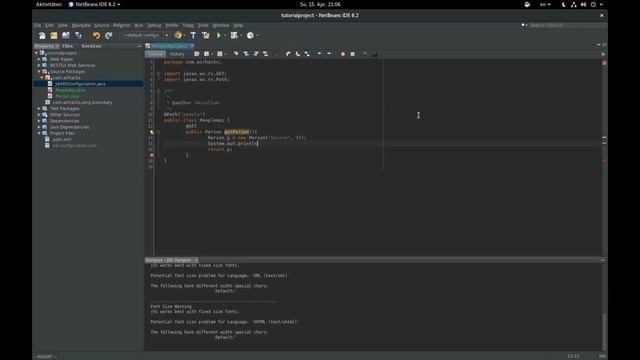640x360 pixels.
Task: Toggle code fold on Javadoc comment
Action: click(x=158, y=91)
